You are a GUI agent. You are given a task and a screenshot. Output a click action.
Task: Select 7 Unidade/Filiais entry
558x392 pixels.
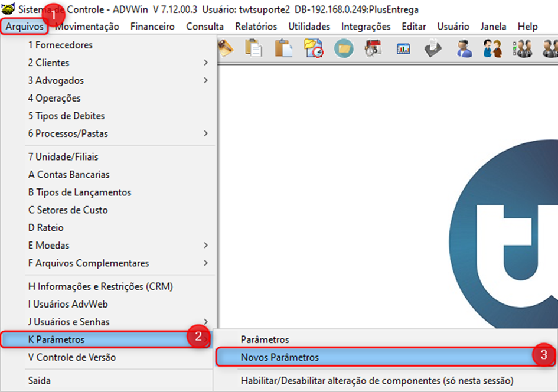coord(109,156)
